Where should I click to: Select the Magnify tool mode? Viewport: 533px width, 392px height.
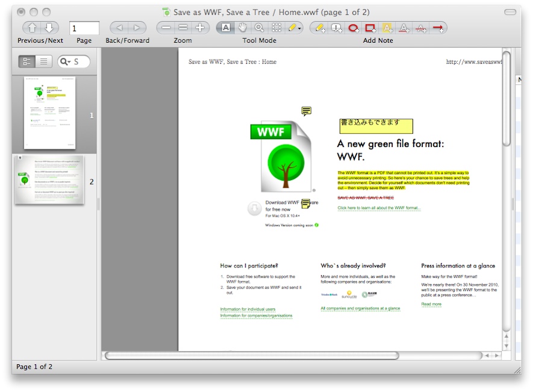click(260, 28)
